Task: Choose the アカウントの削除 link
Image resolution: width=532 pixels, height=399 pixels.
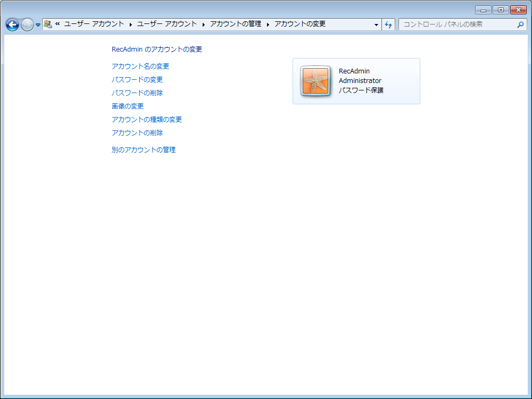Action: click(137, 133)
